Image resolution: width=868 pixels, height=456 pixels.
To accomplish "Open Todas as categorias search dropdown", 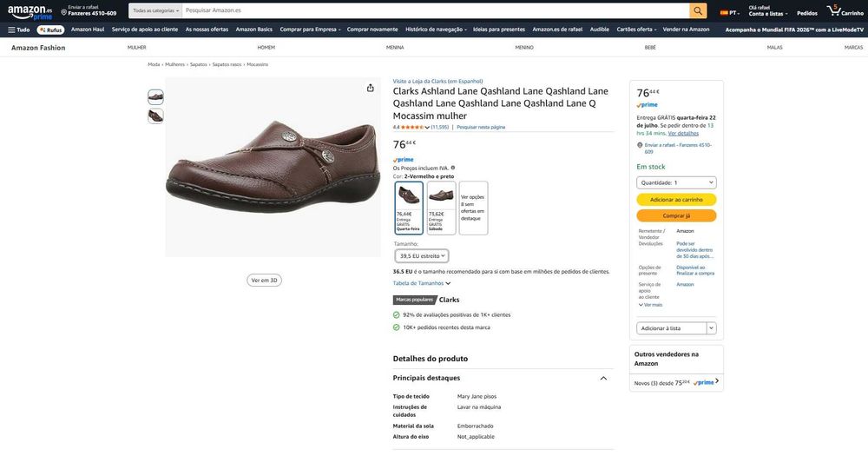I will (x=155, y=10).
